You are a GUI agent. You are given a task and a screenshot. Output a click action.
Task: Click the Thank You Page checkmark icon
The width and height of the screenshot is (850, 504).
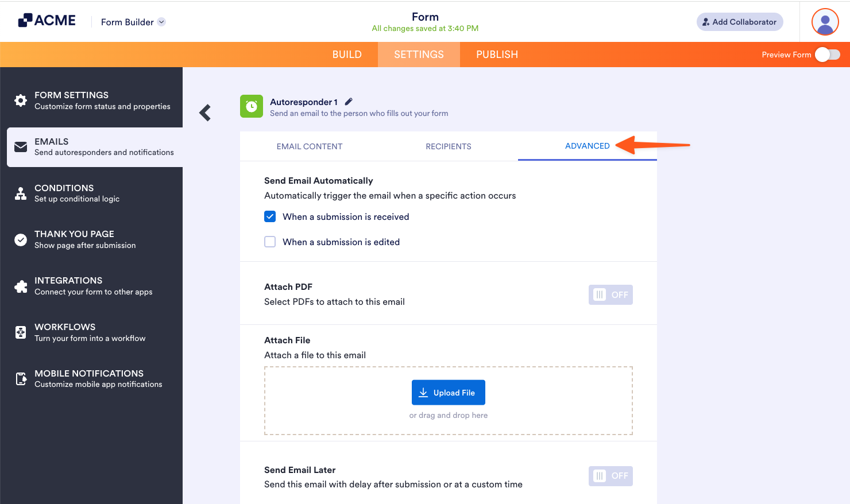[x=21, y=239]
